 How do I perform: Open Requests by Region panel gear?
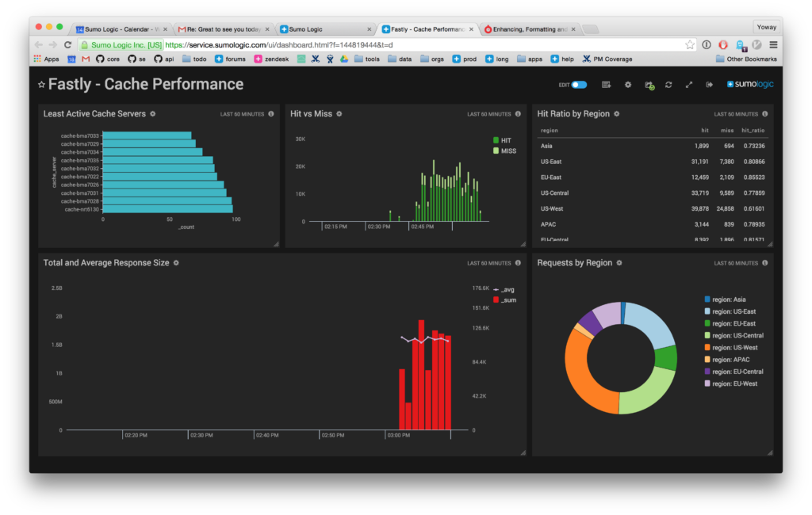(619, 263)
